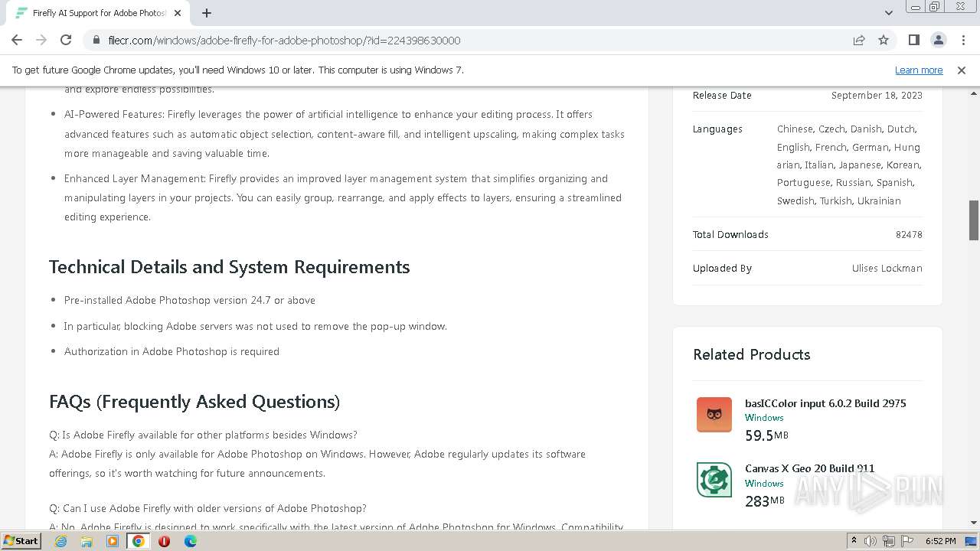This screenshot has width=980, height=551.
Task: Open the Chrome profile avatar
Action: pyautogui.click(x=938, y=40)
